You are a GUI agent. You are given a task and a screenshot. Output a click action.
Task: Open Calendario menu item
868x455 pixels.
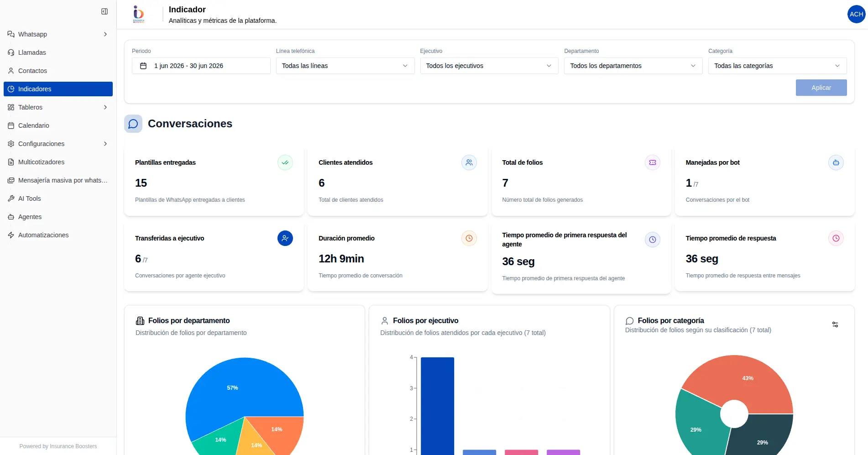pos(58,126)
